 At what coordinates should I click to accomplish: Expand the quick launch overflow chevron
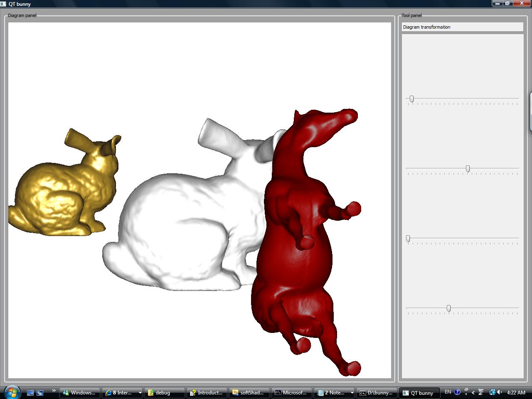54,391
